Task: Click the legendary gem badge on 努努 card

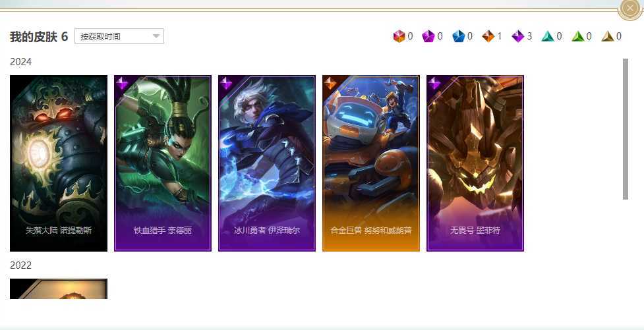Action: pyautogui.click(x=330, y=83)
